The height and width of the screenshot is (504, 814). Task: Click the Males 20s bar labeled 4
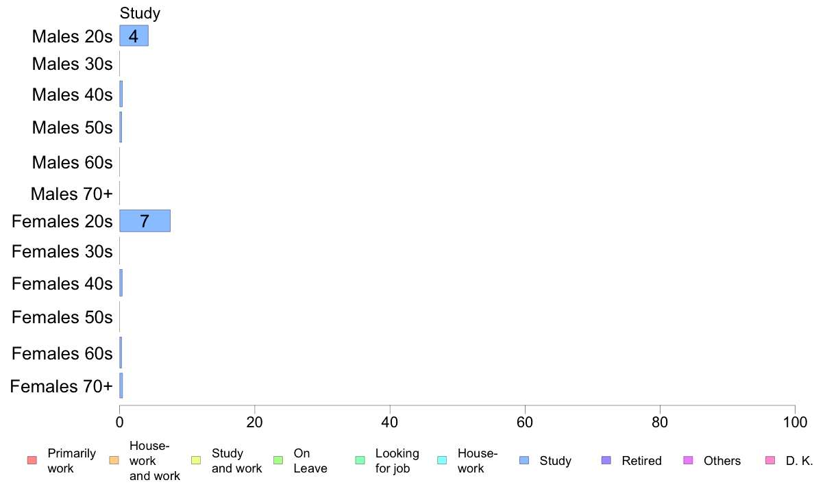(134, 36)
